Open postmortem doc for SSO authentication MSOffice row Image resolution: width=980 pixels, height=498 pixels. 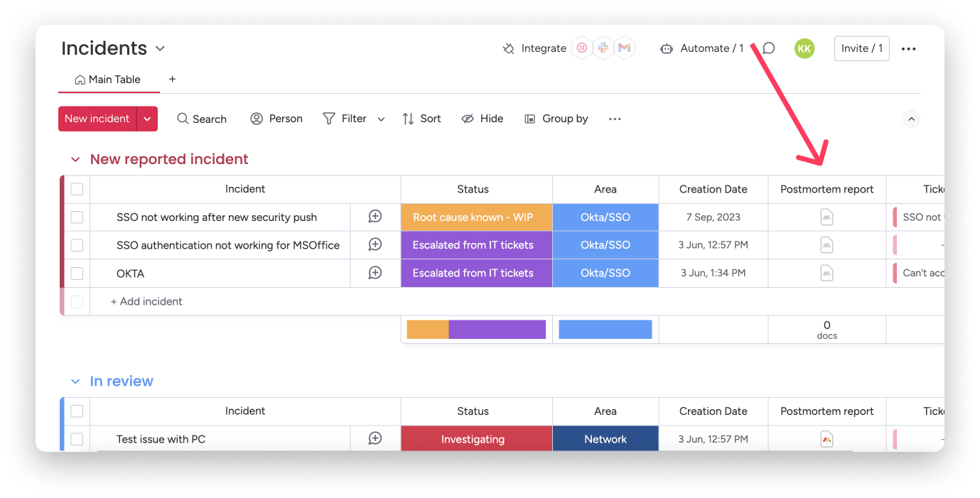coord(826,245)
